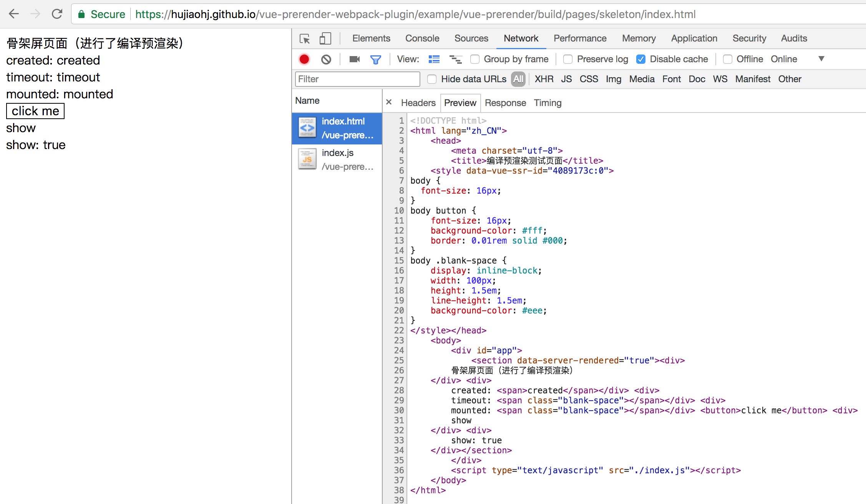Viewport: 866px width, 504px height.
Task: Click the 'mounted: mounted' text on page
Action: click(60, 94)
